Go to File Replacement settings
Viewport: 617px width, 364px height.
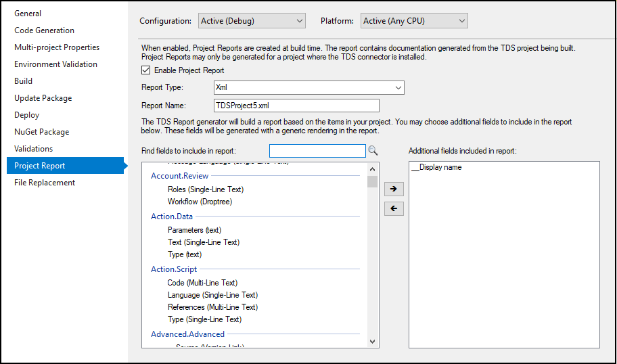[45, 183]
